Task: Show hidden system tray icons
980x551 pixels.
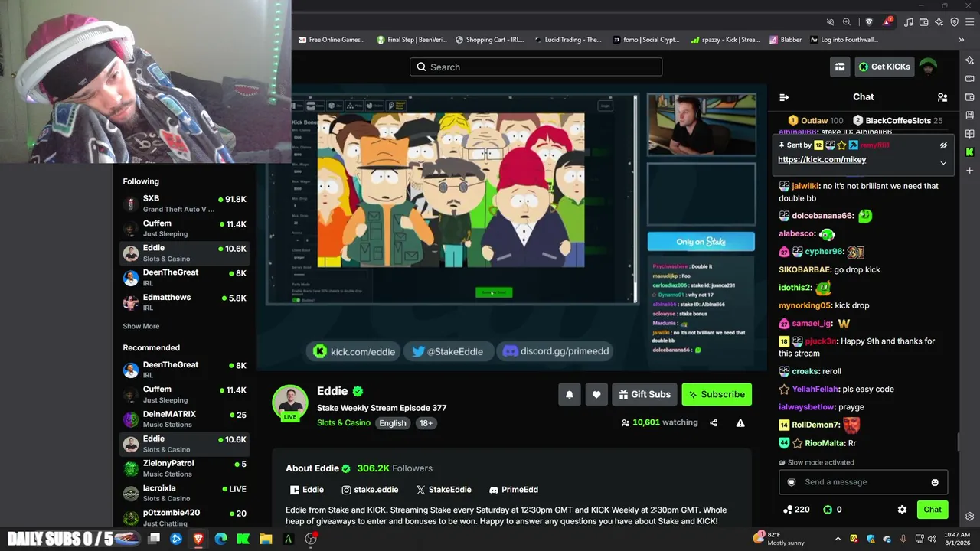Action: click(838, 539)
